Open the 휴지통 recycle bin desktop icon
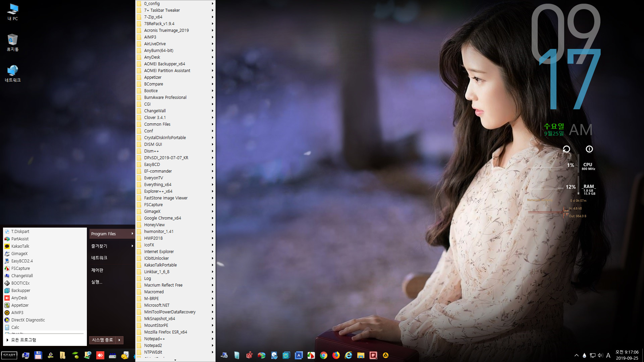This screenshot has width=644, height=362. pyautogui.click(x=13, y=43)
